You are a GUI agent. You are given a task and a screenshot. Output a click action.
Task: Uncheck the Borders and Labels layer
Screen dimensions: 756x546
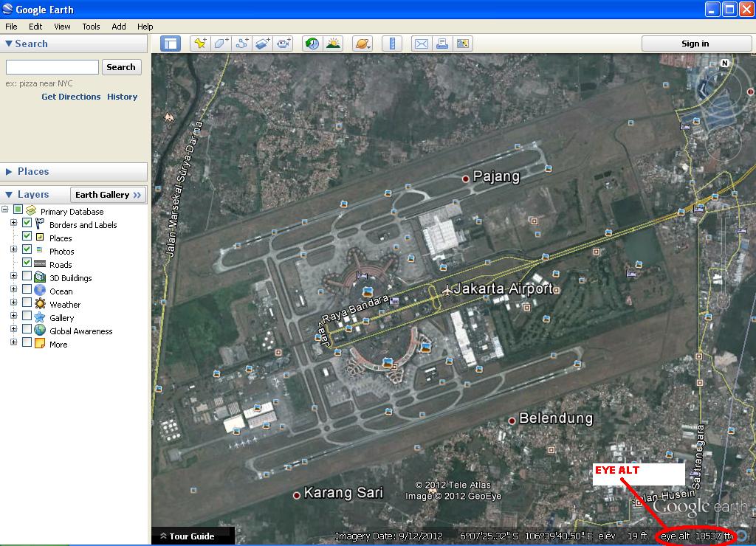[27, 223]
